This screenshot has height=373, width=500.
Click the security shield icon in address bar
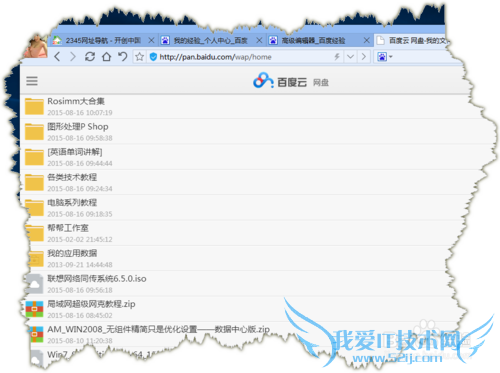[153, 57]
